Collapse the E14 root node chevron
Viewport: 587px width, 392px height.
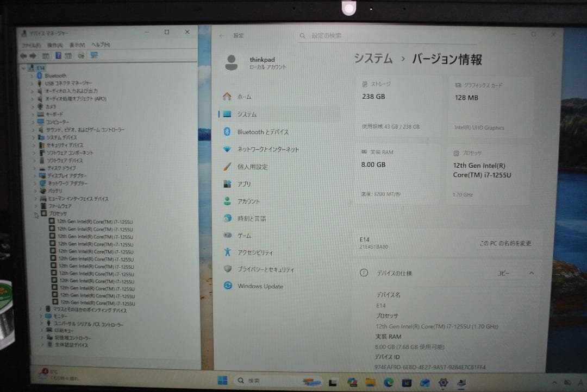click(x=23, y=68)
